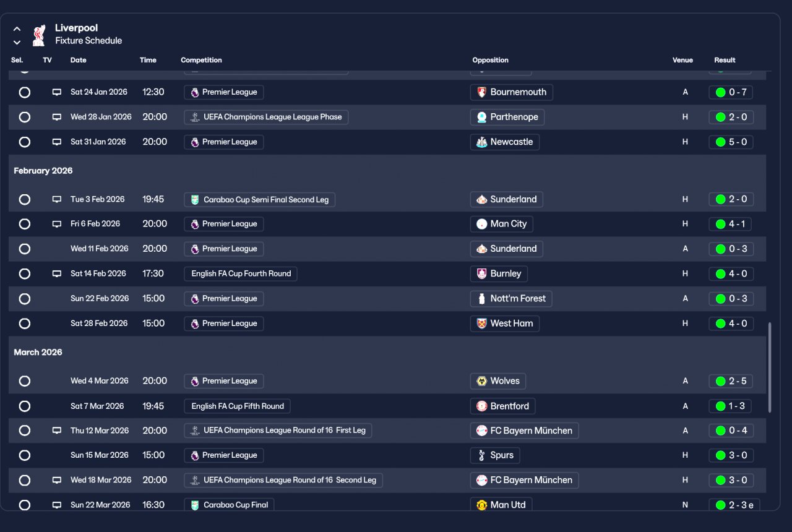Click TV icon for Parthenope match
The image size is (792, 532).
[x=57, y=117]
